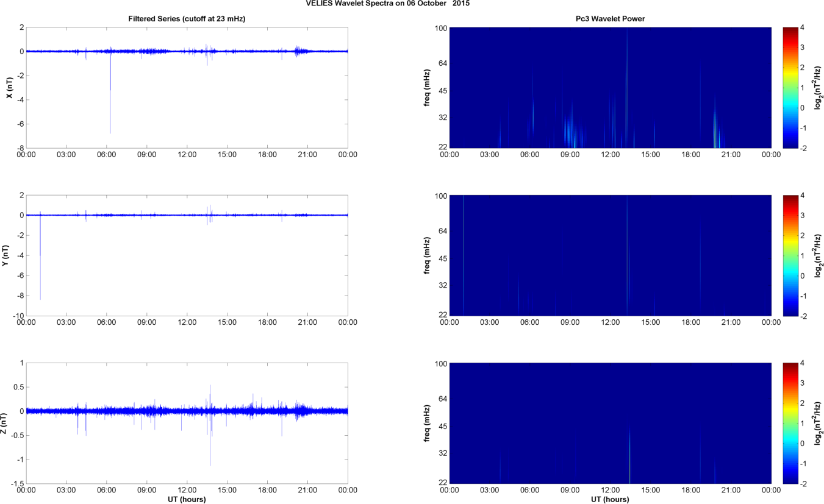
Task: Click the '45' frequency tick on the Y spectrogram
Action: pyautogui.click(x=442, y=259)
